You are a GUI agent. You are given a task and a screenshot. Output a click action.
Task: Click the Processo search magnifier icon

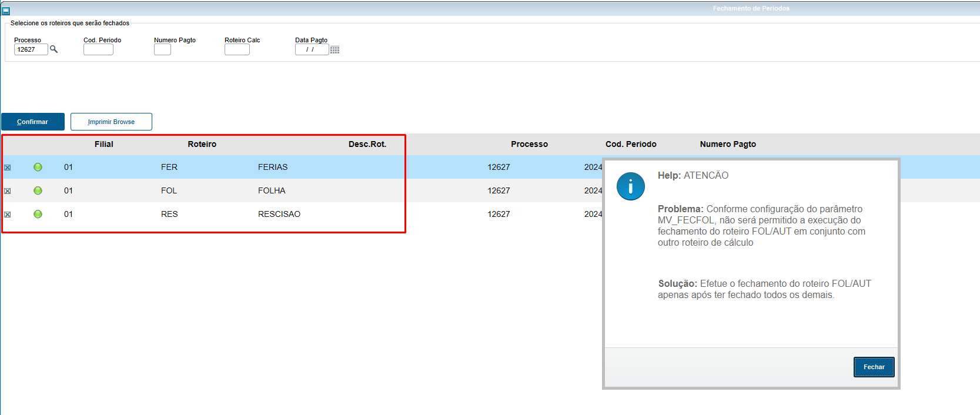(53, 49)
